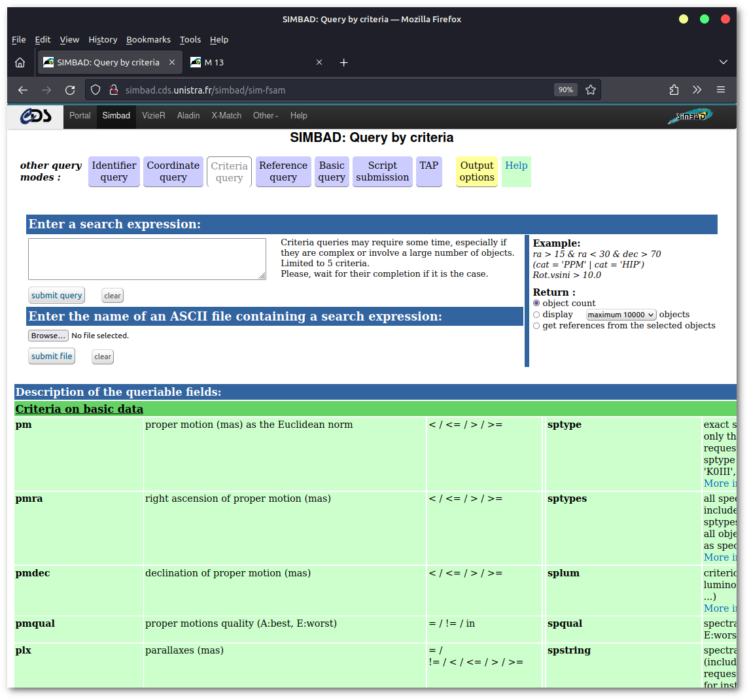The height and width of the screenshot is (700, 749).
Task: Click the Criteria on basic data heading
Action: [x=79, y=410]
